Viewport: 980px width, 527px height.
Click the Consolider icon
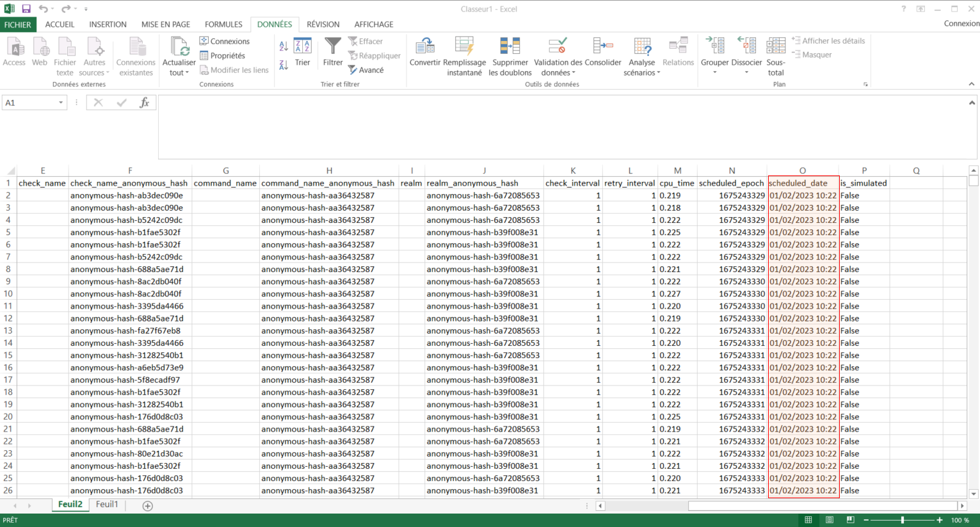[x=603, y=47]
